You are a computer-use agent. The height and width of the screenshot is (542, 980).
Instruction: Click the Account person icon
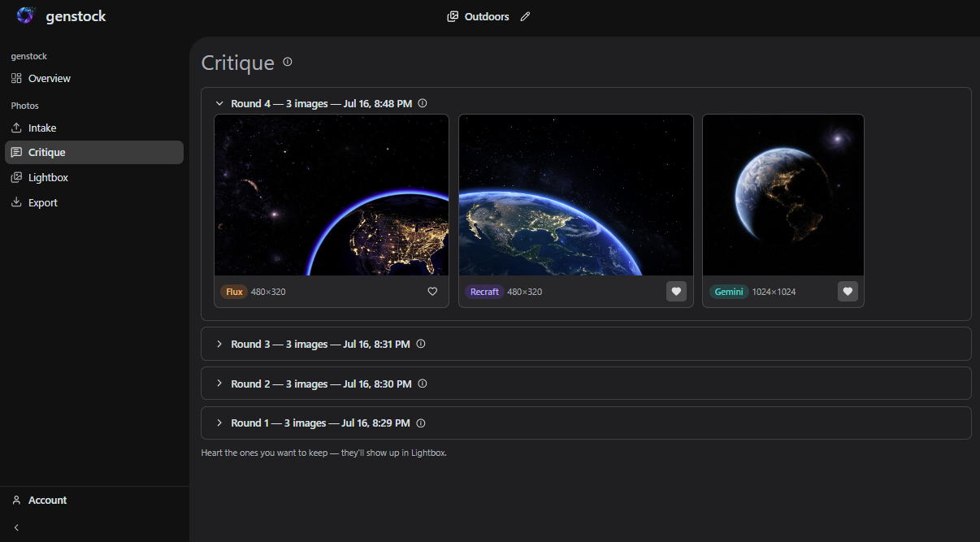(16, 501)
